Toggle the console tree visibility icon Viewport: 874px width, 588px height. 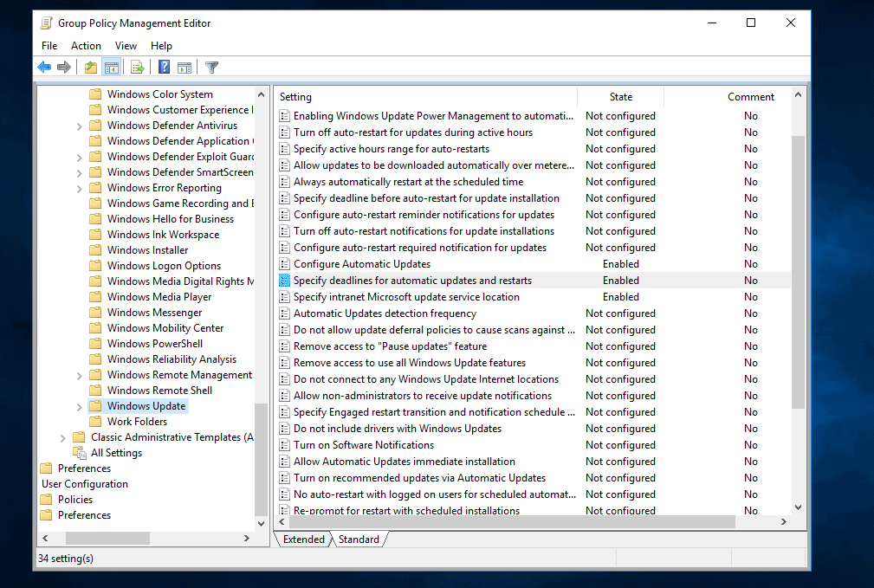point(111,67)
